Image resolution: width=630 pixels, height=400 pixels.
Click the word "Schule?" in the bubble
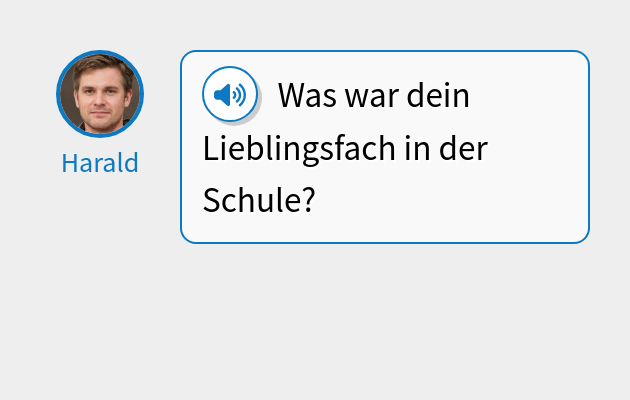(259, 200)
